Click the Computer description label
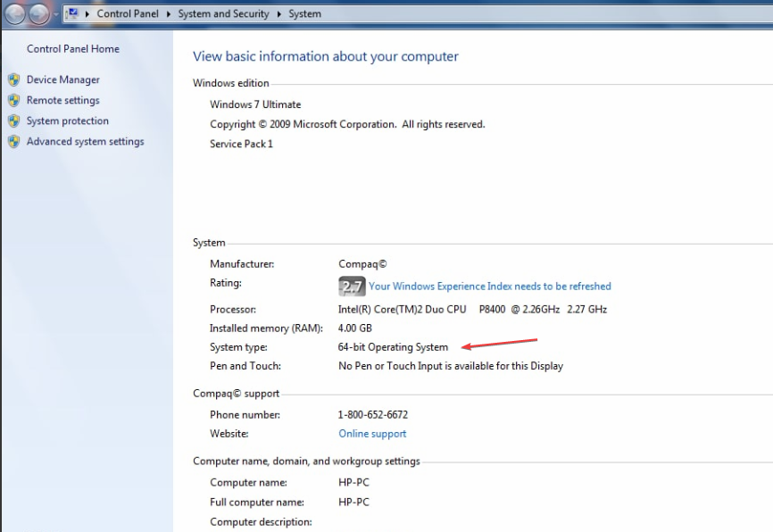The height and width of the screenshot is (532, 773). pos(261,522)
